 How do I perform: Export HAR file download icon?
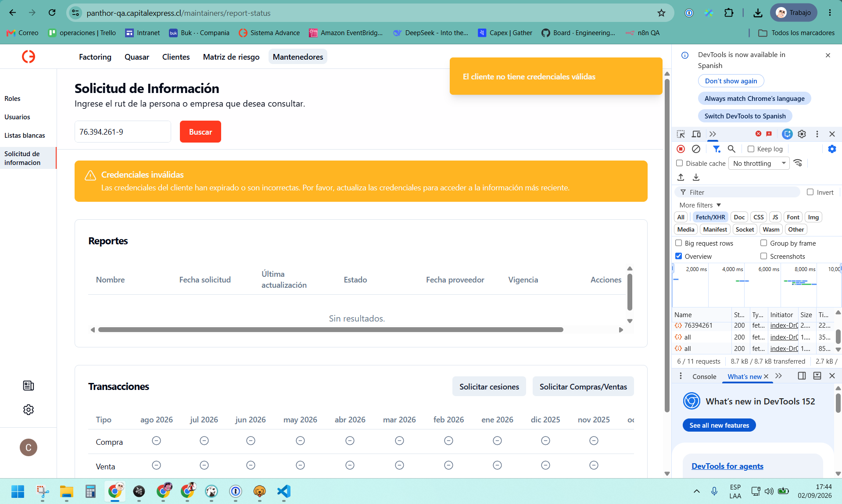pos(696,177)
